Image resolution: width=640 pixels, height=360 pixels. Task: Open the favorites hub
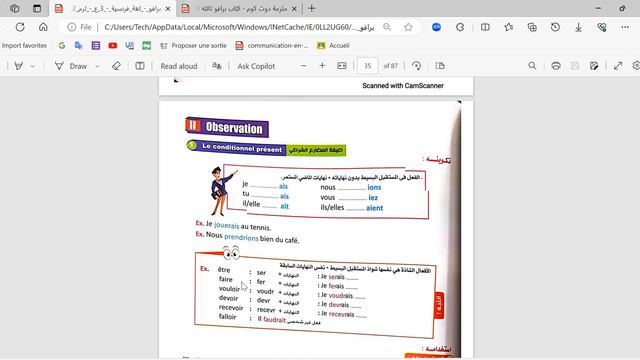(x=509, y=27)
